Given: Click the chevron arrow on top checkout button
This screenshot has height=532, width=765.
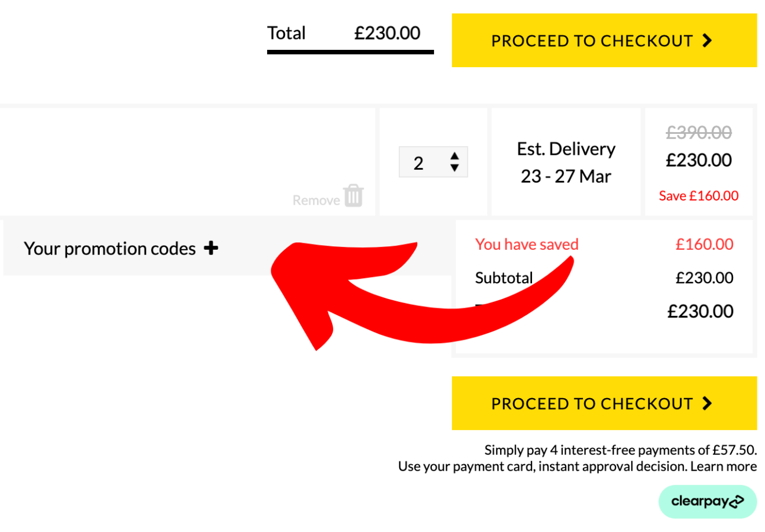Looking at the screenshot, I should click(x=706, y=40).
